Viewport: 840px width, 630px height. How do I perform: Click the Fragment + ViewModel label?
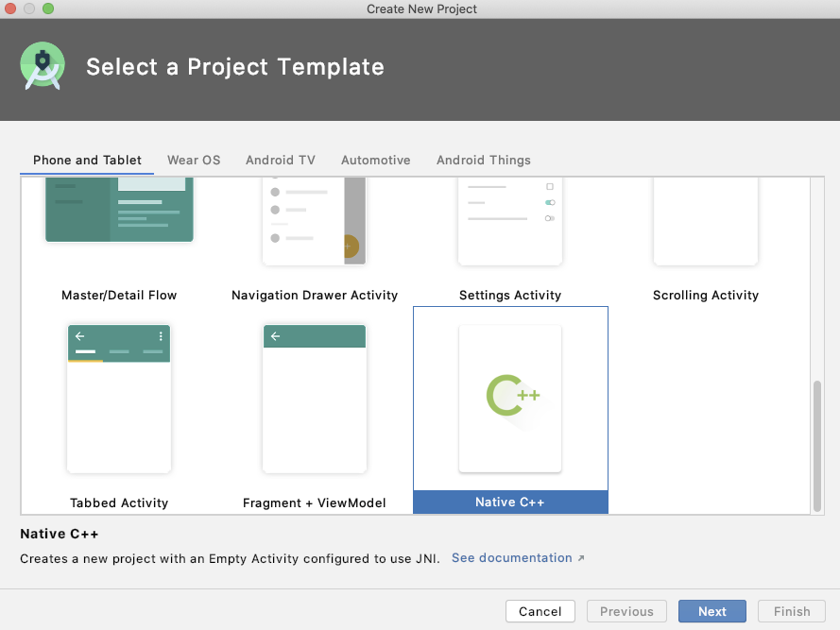(x=314, y=502)
